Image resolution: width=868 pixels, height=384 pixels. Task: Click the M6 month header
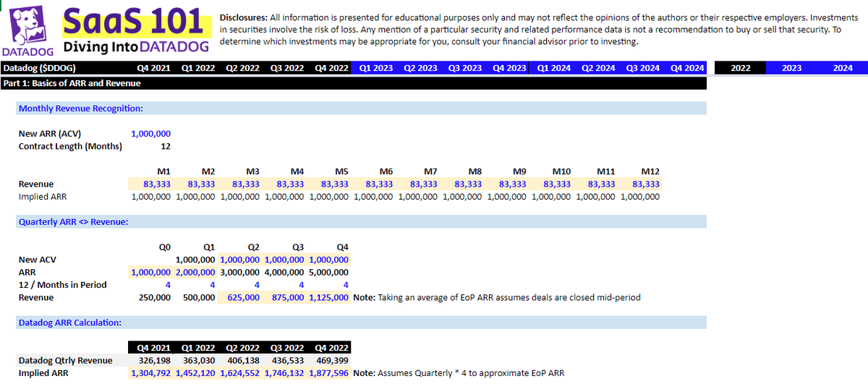pyautogui.click(x=386, y=171)
